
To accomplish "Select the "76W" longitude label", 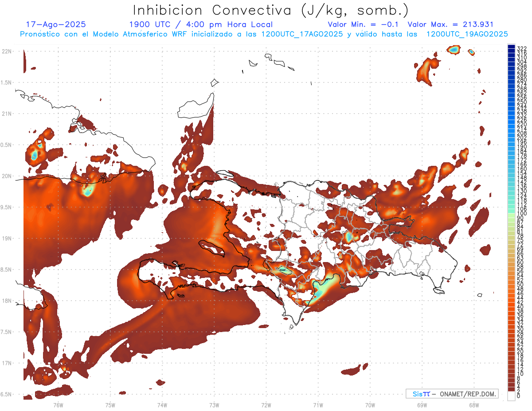I will (58, 405).
